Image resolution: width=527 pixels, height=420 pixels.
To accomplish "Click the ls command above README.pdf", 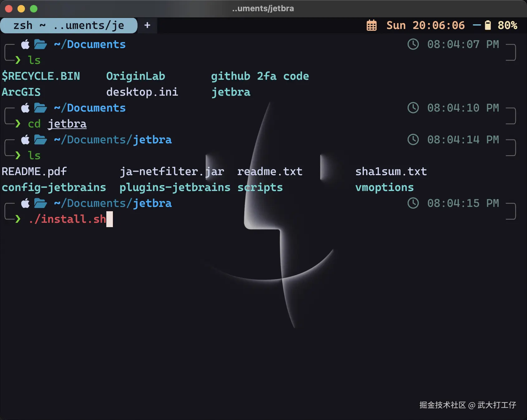I will click(34, 155).
